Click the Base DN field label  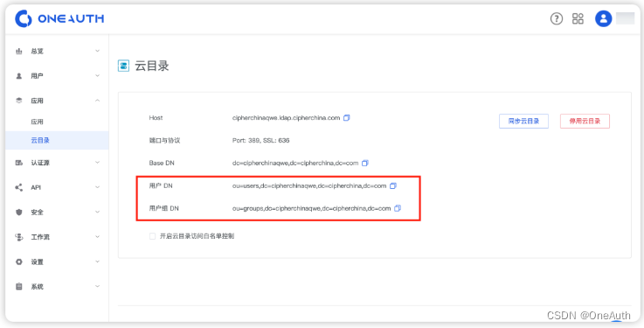162,164
